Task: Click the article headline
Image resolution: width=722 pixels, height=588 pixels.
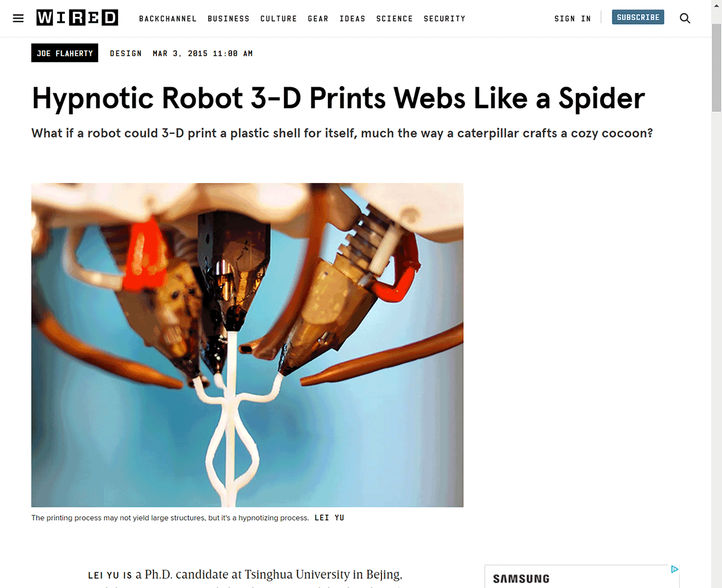Action: [x=338, y=99]
